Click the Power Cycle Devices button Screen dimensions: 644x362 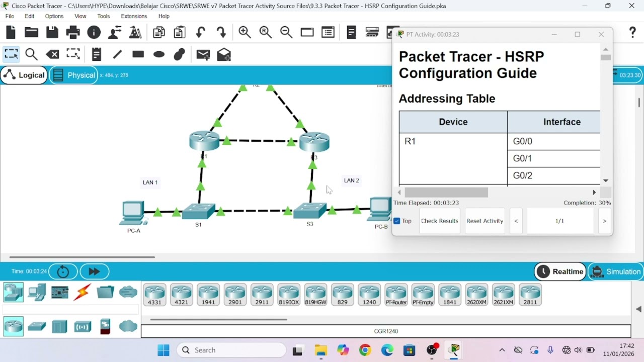point(63,271)
